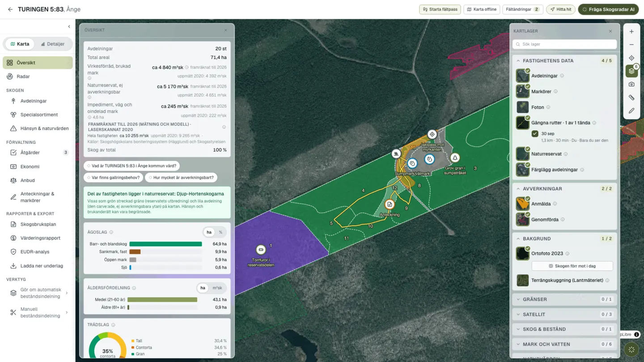
Task: Expand the SKOG & BESTÅND group
Action: point(564,329)
